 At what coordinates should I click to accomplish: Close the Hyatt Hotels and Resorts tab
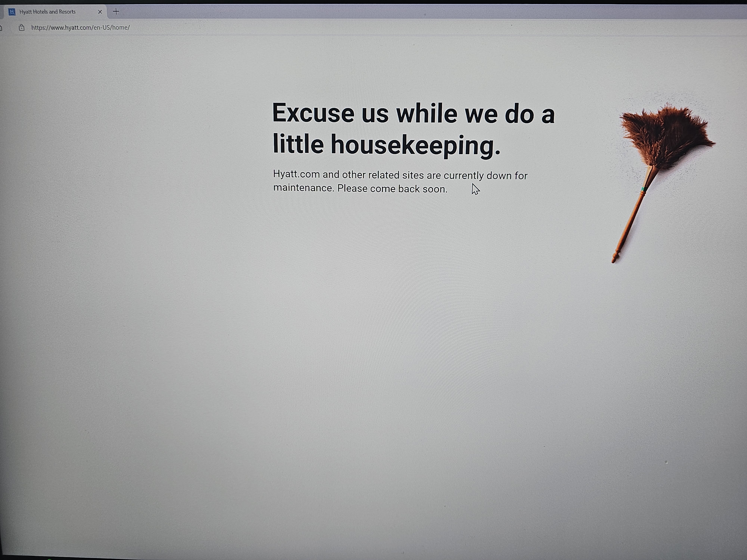tap(100, 12)
